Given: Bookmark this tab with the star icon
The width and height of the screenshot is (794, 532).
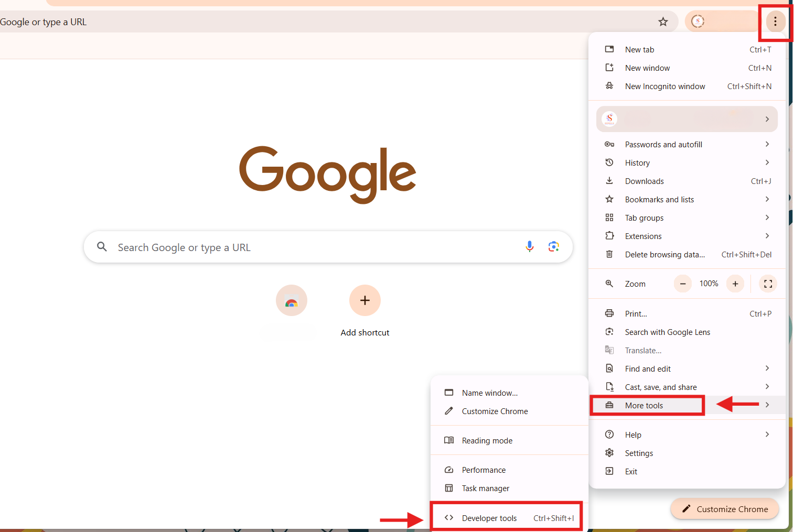Looking at the screenshot, I should point(663,21).
